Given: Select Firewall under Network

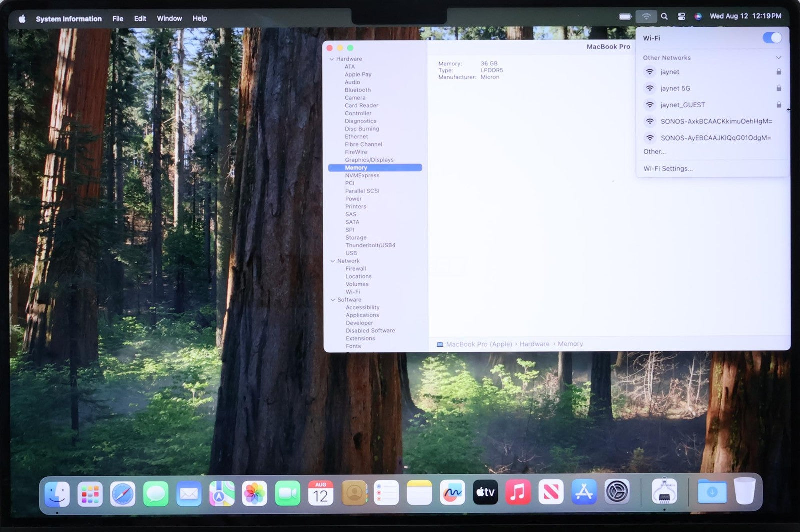Looking at the screenshot, I should tap(356, 269).
